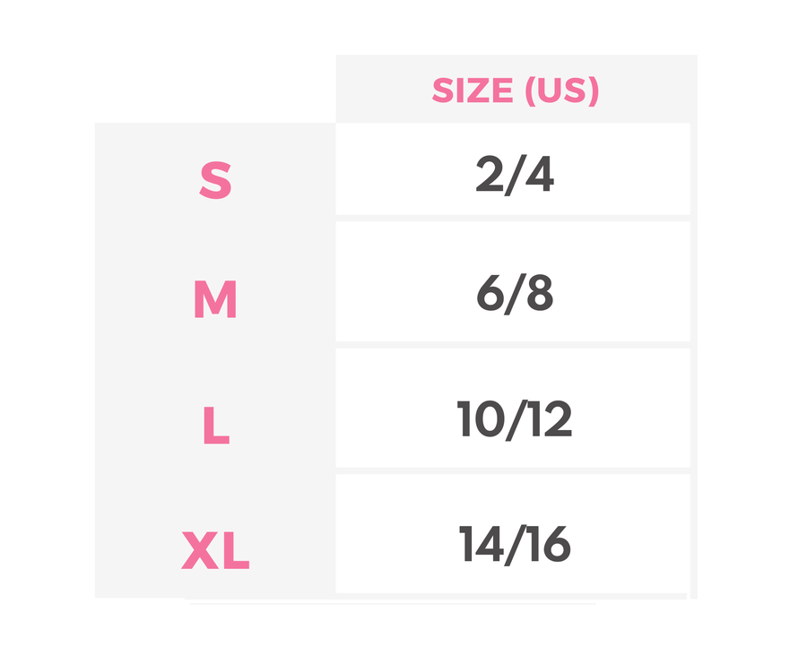Click the number 4 in the S row
807x672 pixels.
click(x=539, y=177)
